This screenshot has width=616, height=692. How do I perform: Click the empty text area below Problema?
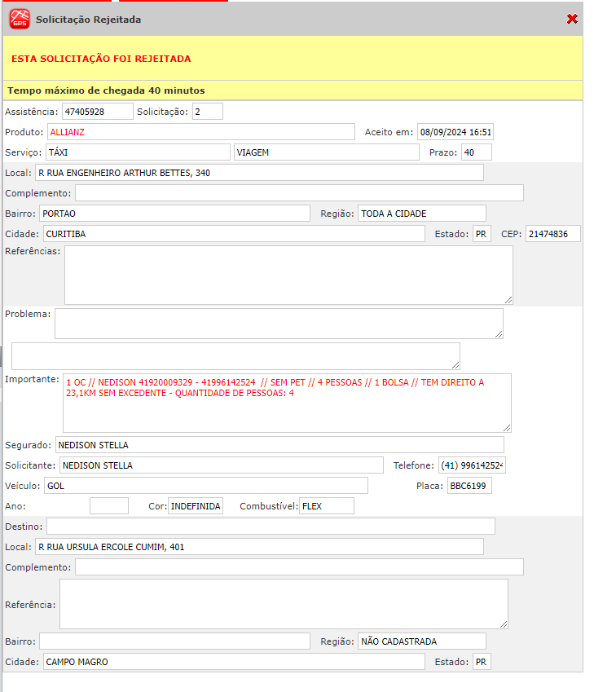tap(235, 356)
